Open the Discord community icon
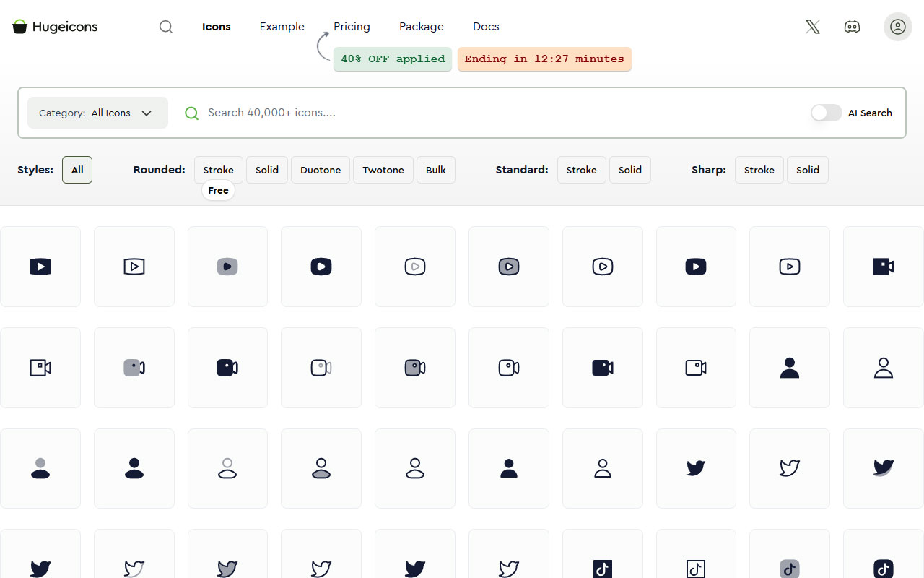This screenshot has width=924, height=578. point(852,26)
